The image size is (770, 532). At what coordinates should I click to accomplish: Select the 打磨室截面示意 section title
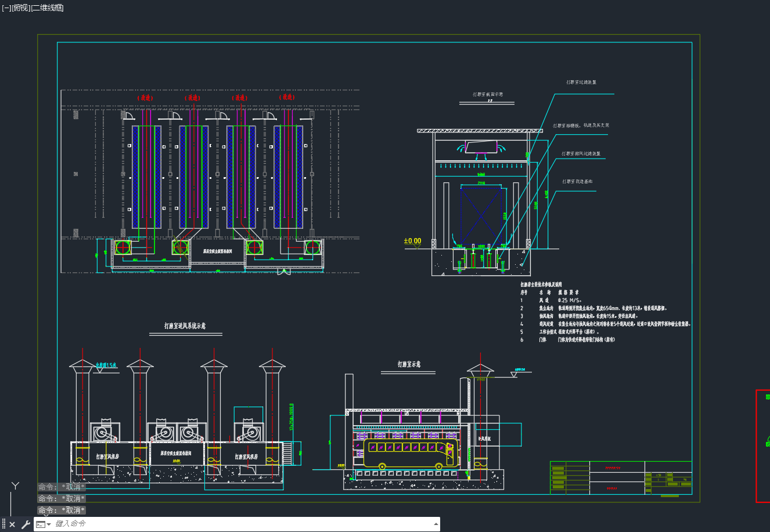point(487,94)
